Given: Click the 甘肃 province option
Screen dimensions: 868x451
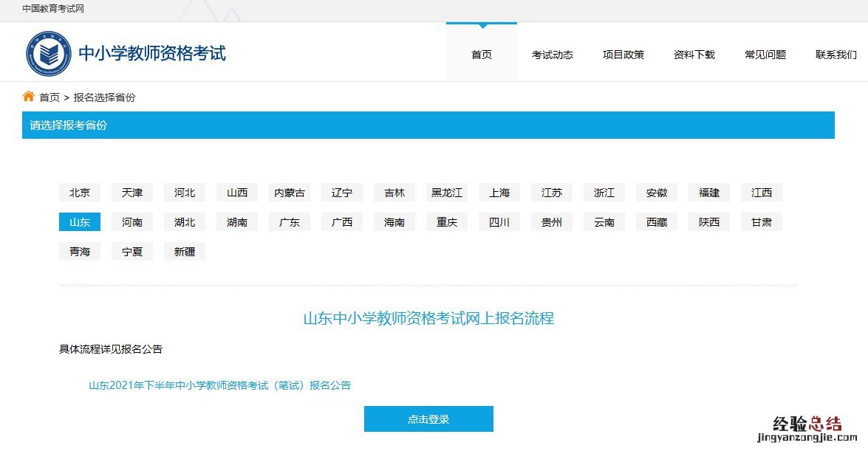Looking at the screenshot, I should 762,222.
